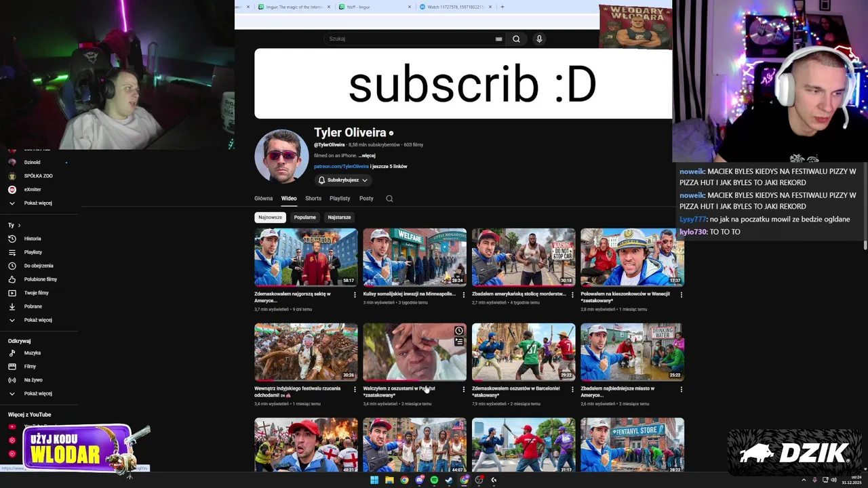Screen dimensions: 868x488
Task: Select Najstarsze sort chip
Action: tap(339, 218)
